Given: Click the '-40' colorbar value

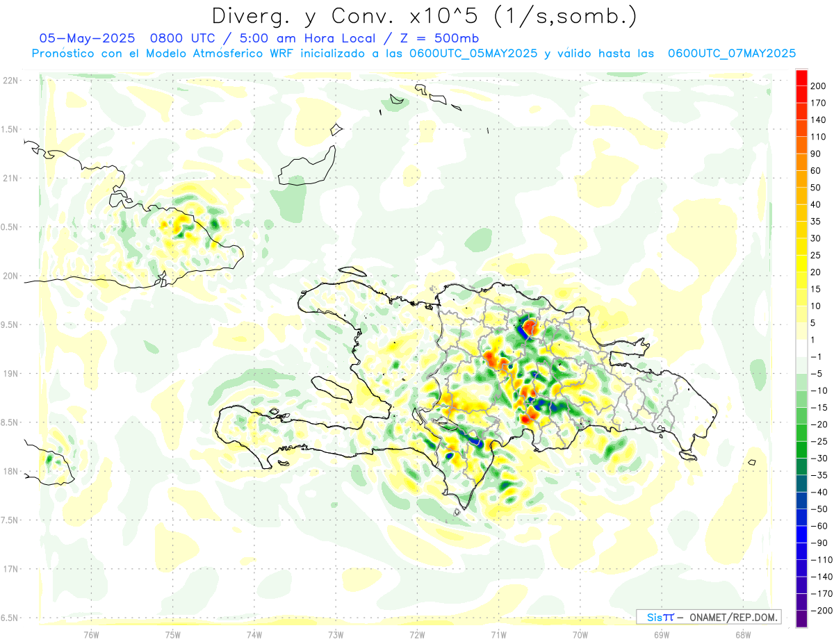Looking at the screenshot, I should [x=818, y=492].
